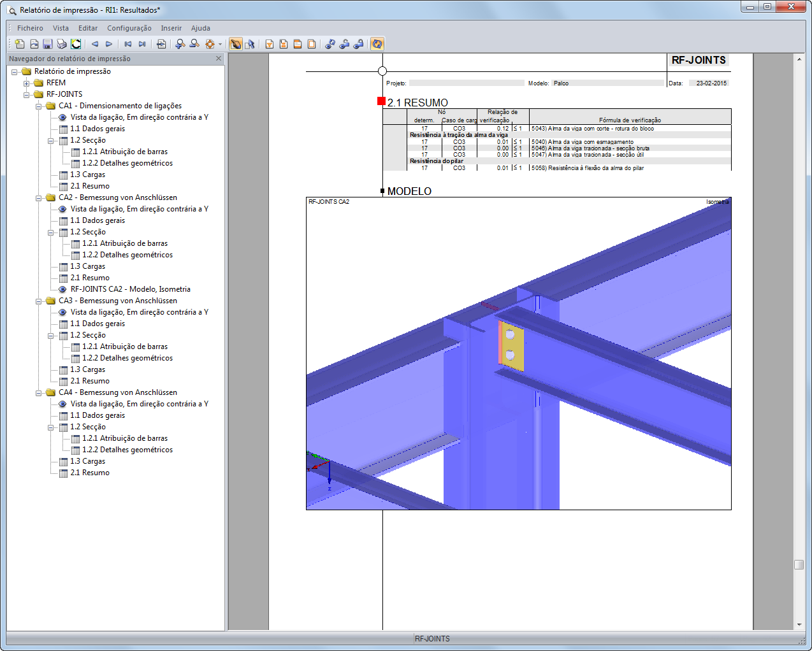Screen dimensions: 812x651
Task: Collapse CA4 - Bemessung von Anschlüssen node
Action: tap(38, 393)
